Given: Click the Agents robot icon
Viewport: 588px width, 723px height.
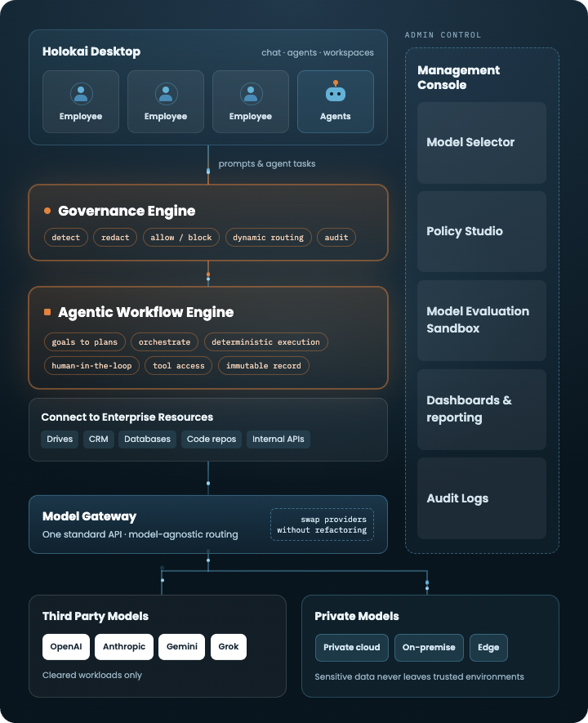Looking at the screenshot, I should tap(336, 91).
